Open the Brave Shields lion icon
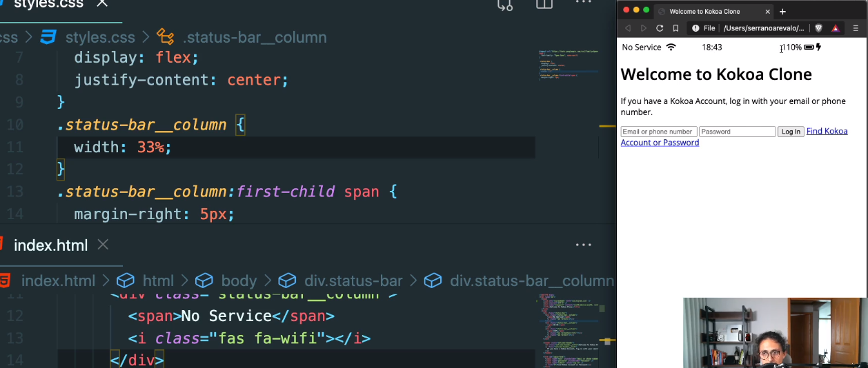The width and height of the screenshot is (868, 368). tap(819, 28)
